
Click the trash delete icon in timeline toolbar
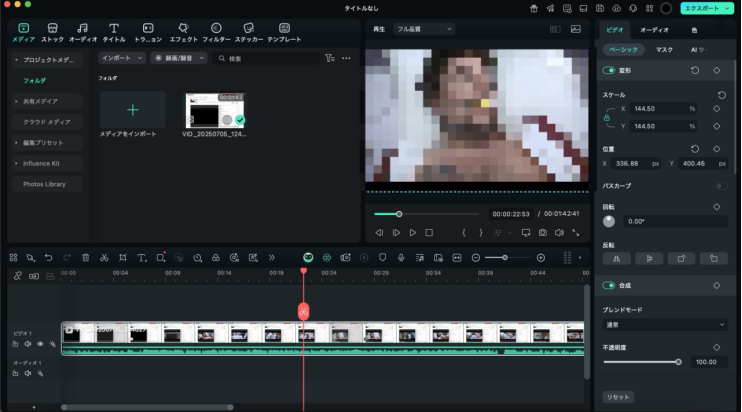pos(85,257)
